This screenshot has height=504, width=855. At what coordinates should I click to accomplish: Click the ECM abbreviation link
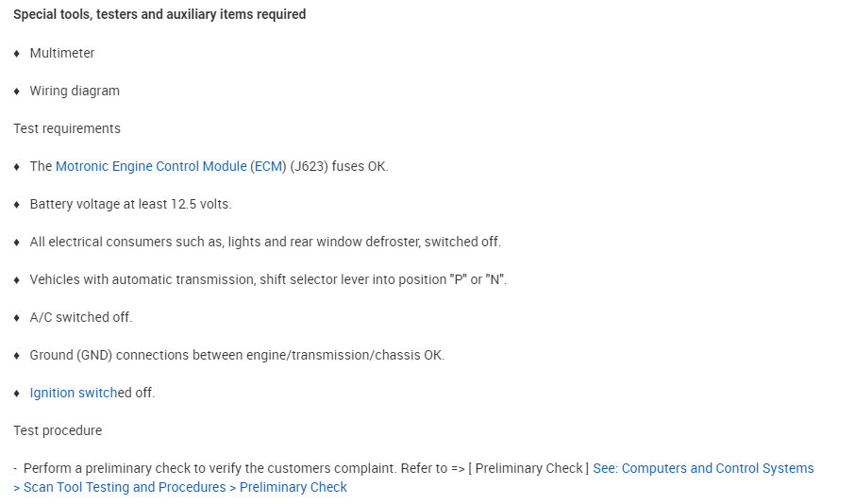pyautogui.click(x=267, y=166)
